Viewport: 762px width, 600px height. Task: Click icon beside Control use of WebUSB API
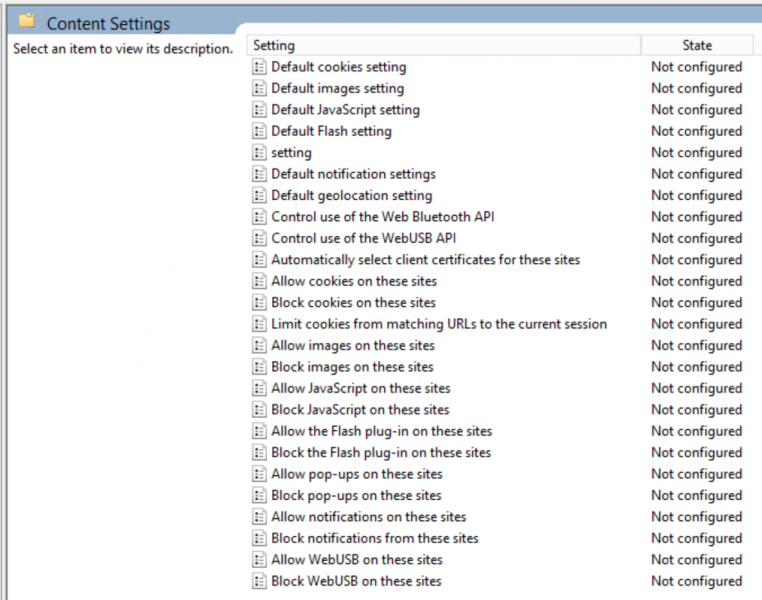pyautogui.click(x=259, y=238)
